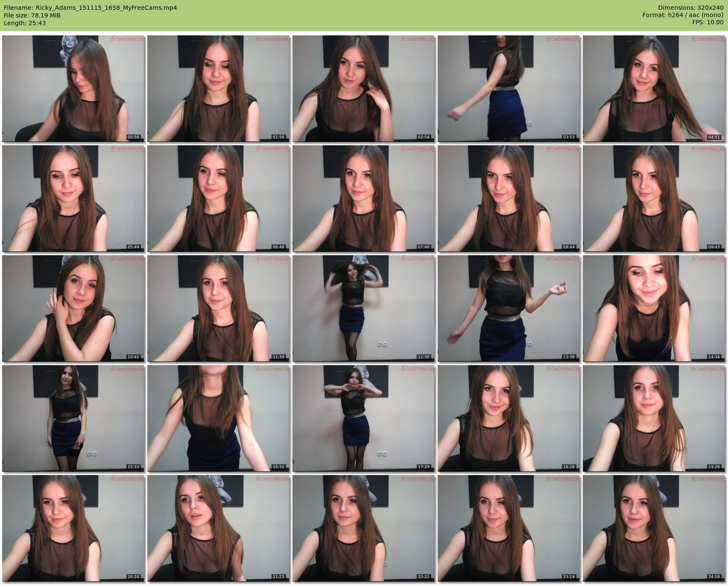
Task: Click the thumbnail stamped 11:39
Action: pyautogui.click(x=218, y=308)
